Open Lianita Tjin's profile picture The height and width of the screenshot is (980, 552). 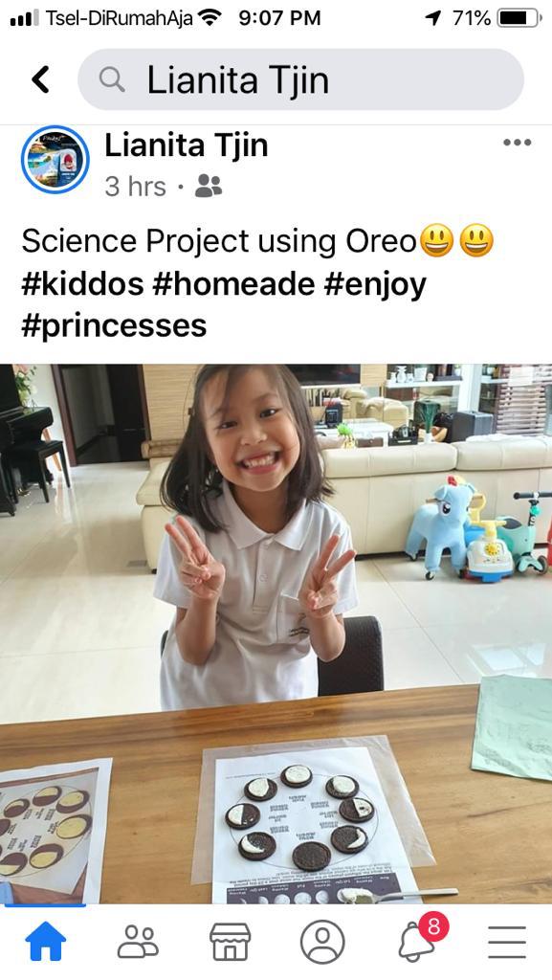tap(55, 160)
